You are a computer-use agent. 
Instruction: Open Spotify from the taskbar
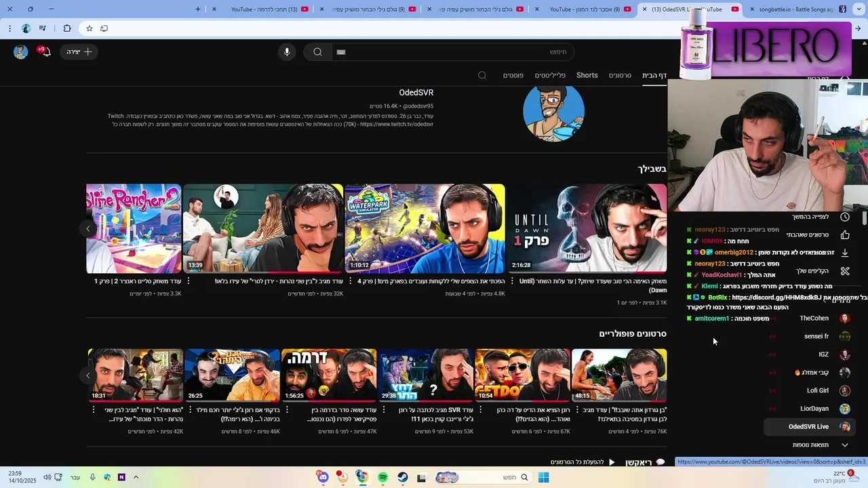[382, 477]
